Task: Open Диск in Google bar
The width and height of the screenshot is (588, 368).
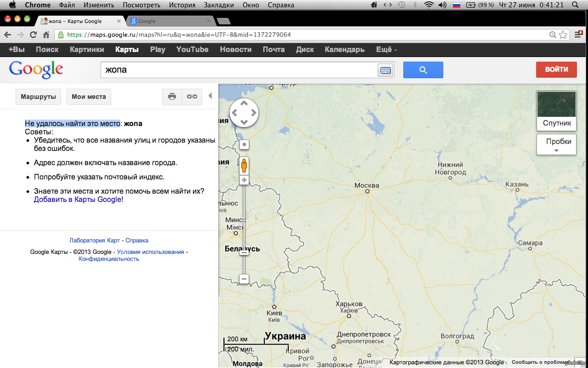Action: coord(305,50)
